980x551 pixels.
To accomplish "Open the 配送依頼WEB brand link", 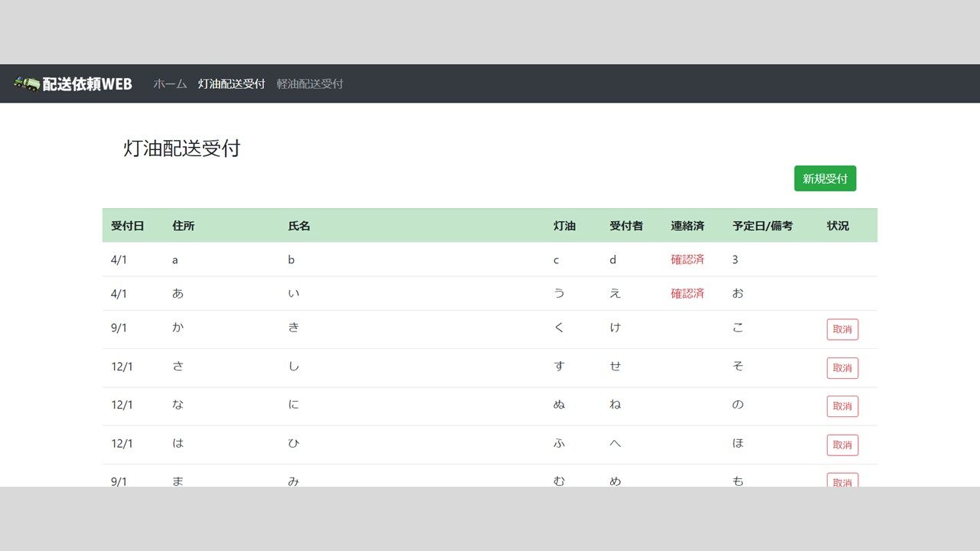I will [x=73, y=84].
